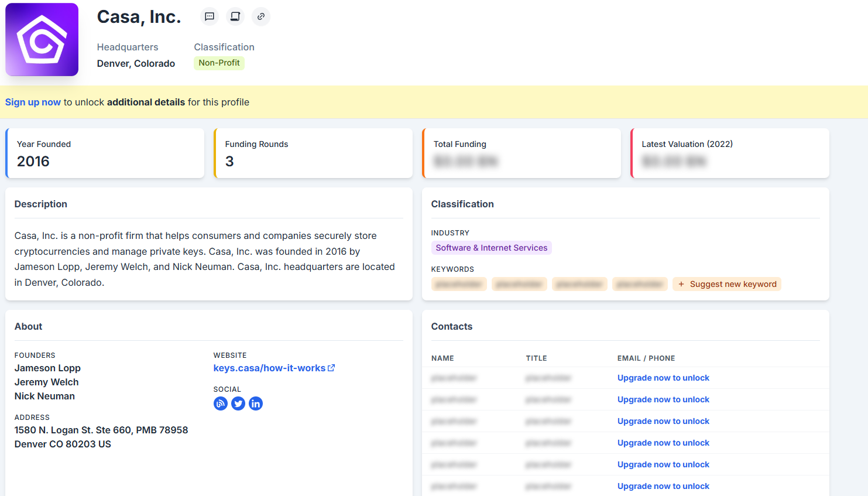Open the LinkedIn social icon
The image size is (868, 496).
click(256, 403)
